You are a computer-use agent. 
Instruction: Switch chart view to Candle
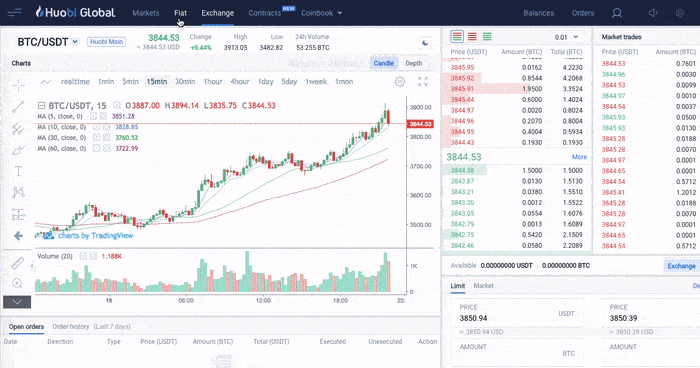tap(383, 63)
